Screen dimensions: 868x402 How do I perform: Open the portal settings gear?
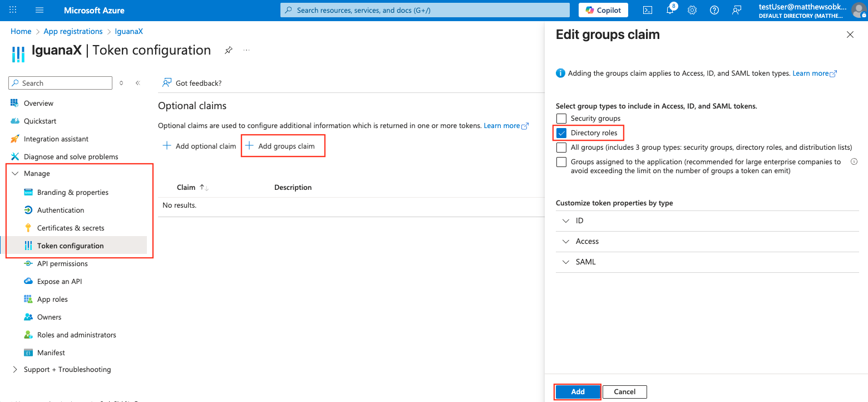(x=692, y=10)
